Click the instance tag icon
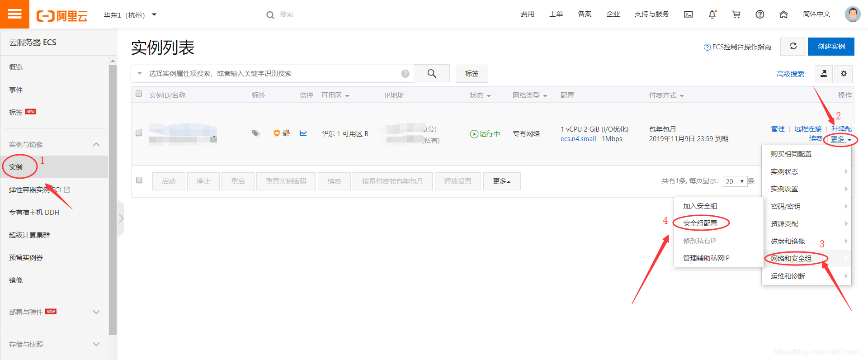Viewport: 868px width, 360px height. point(255,133)
